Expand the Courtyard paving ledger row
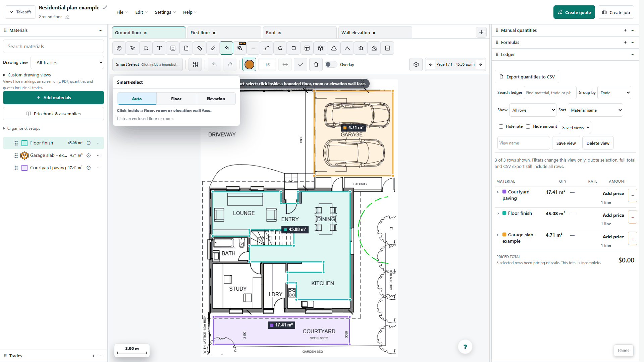This screenshot has width=644, height=362. [498, 192]
